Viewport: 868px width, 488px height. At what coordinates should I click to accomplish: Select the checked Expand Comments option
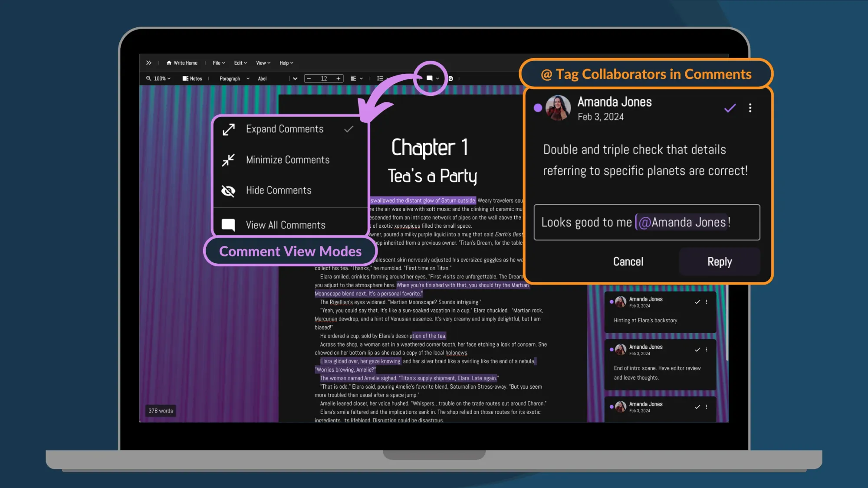[285, 128]
